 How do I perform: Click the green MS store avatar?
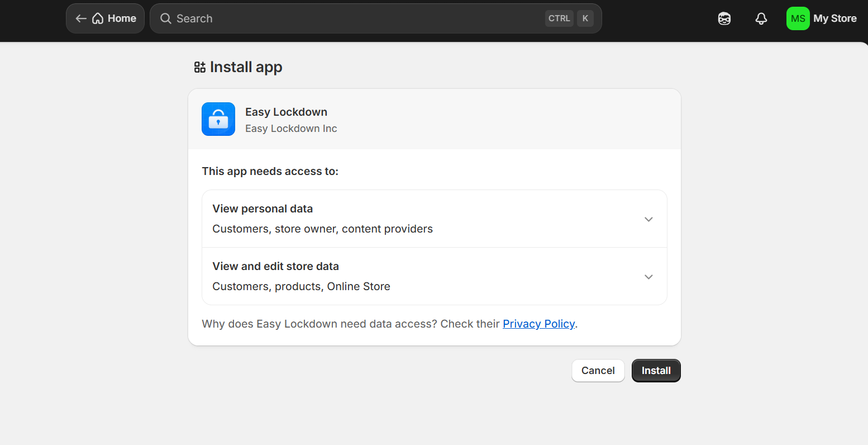[798, 18]
